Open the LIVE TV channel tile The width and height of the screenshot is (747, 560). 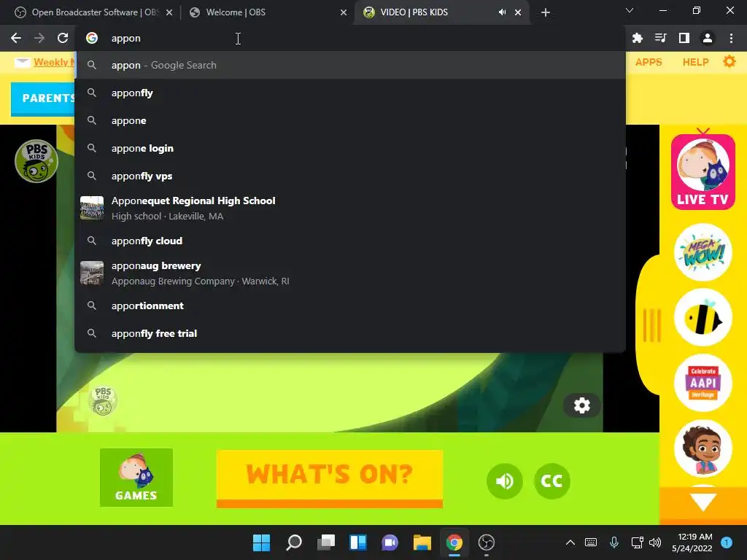coord(703,172)
